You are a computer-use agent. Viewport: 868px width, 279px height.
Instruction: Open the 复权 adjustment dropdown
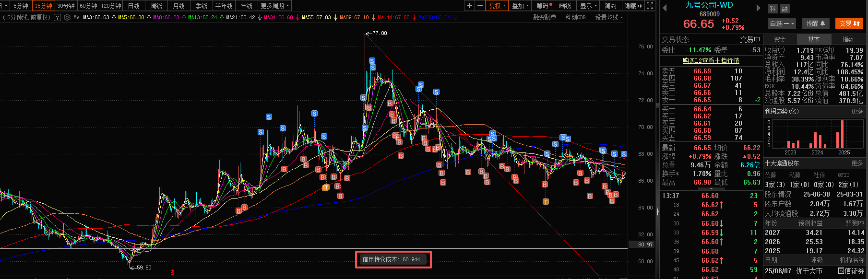[x=498, y=6]
